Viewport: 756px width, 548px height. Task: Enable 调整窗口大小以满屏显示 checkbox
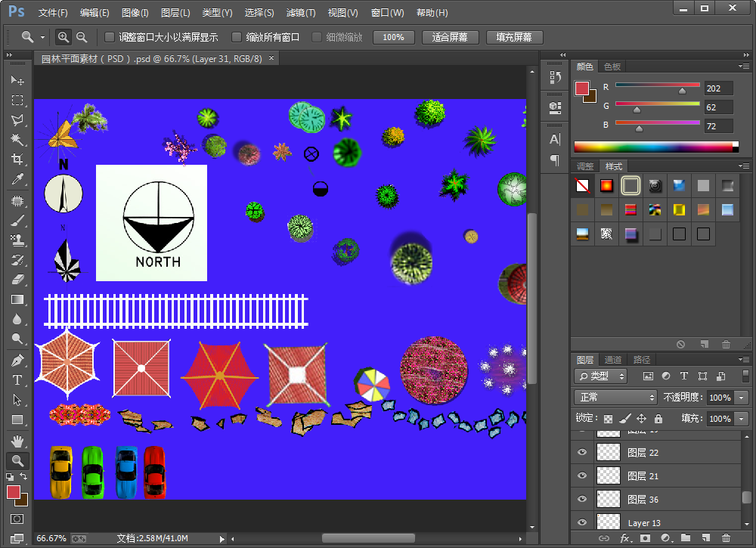(110, 37)
